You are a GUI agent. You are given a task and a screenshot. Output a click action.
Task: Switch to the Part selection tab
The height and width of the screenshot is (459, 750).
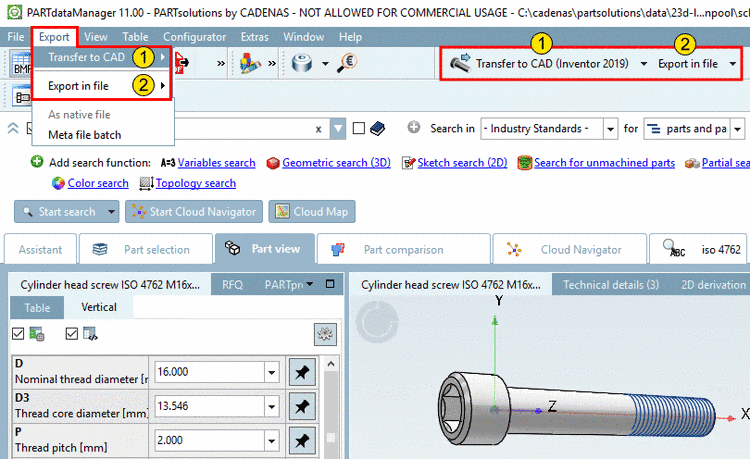point(145,249)
